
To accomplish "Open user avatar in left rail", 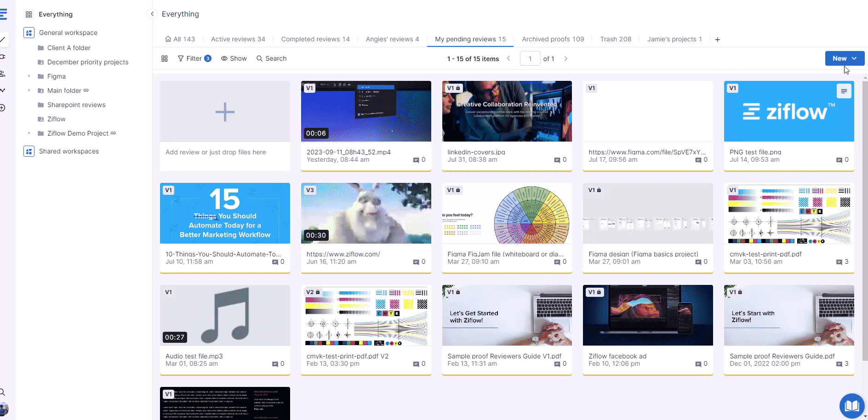I will tap(4, 409).
